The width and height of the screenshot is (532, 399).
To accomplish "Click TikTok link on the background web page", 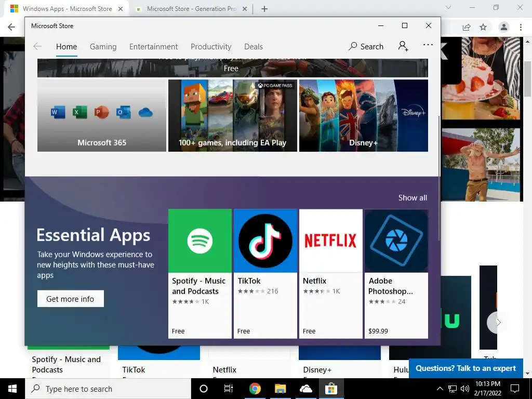I will tap(134, 370).
